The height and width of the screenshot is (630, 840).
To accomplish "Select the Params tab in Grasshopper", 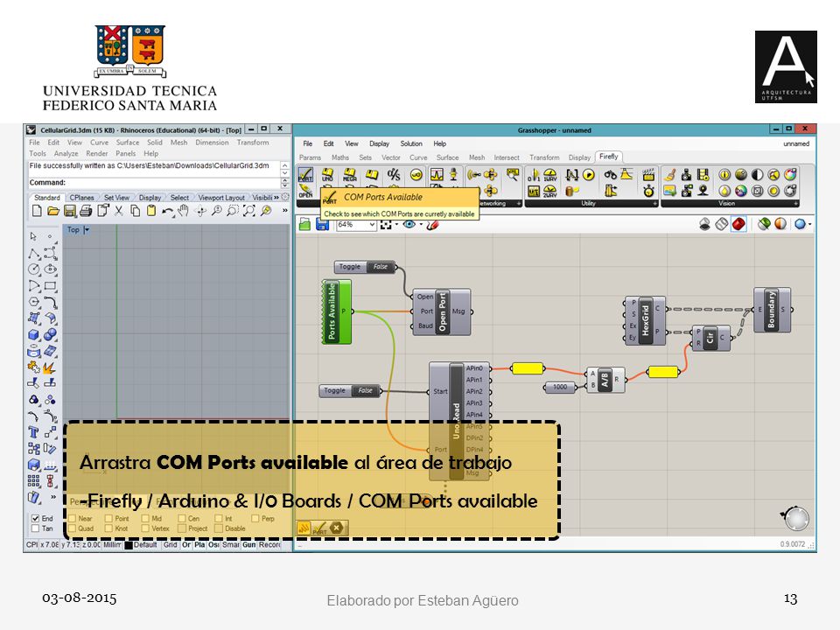I will point(310,157).
